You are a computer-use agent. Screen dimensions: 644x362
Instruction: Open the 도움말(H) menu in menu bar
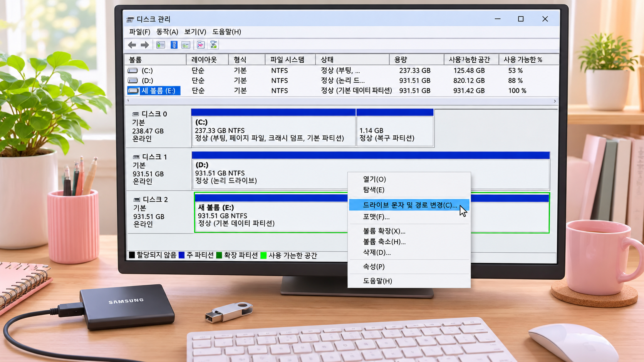226,32
